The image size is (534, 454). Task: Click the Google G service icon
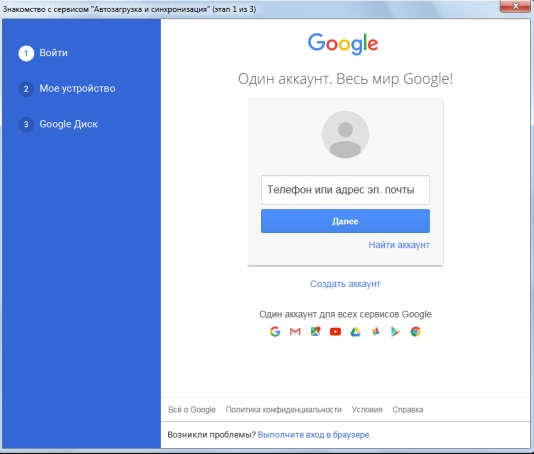(x=275, y=331)
